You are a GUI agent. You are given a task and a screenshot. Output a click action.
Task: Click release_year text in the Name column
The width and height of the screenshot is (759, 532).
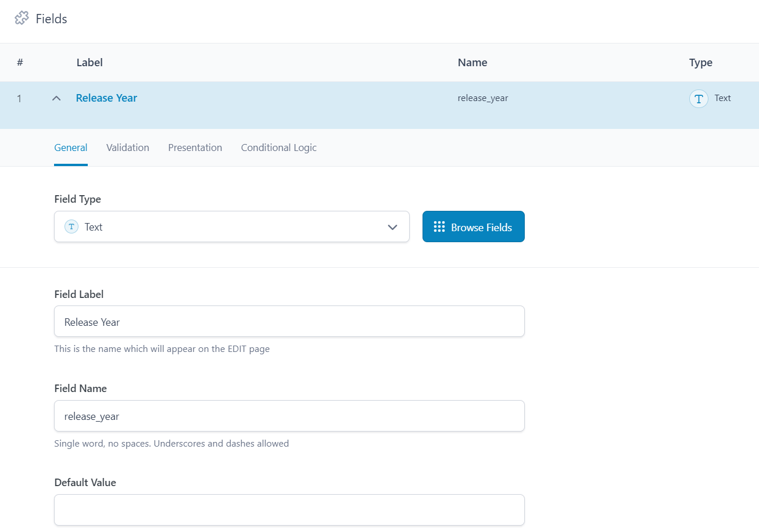(x=483, y=98)
